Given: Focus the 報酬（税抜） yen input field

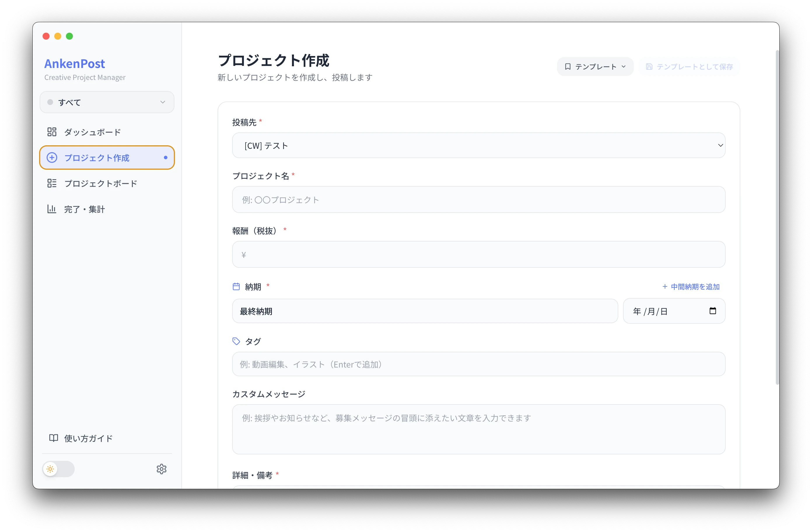Looking at the screenshot, I should click(478, 255).
